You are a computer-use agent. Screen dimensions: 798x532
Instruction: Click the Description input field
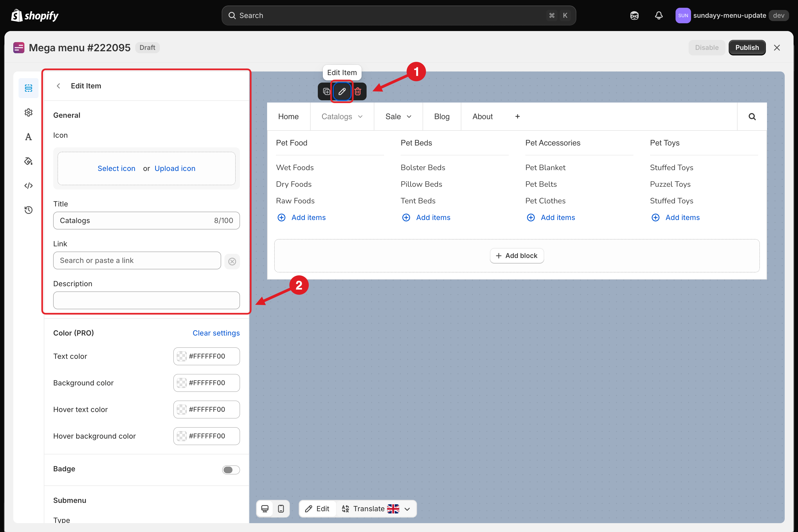coord(147,300)
